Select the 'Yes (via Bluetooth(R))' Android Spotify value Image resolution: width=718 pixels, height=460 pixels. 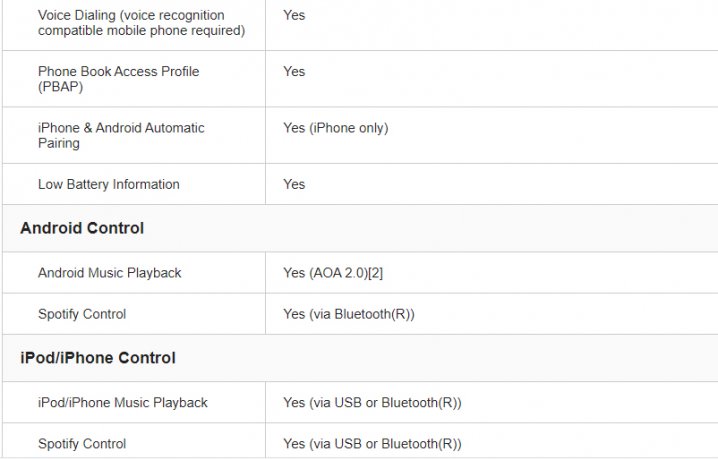(348, 314)
